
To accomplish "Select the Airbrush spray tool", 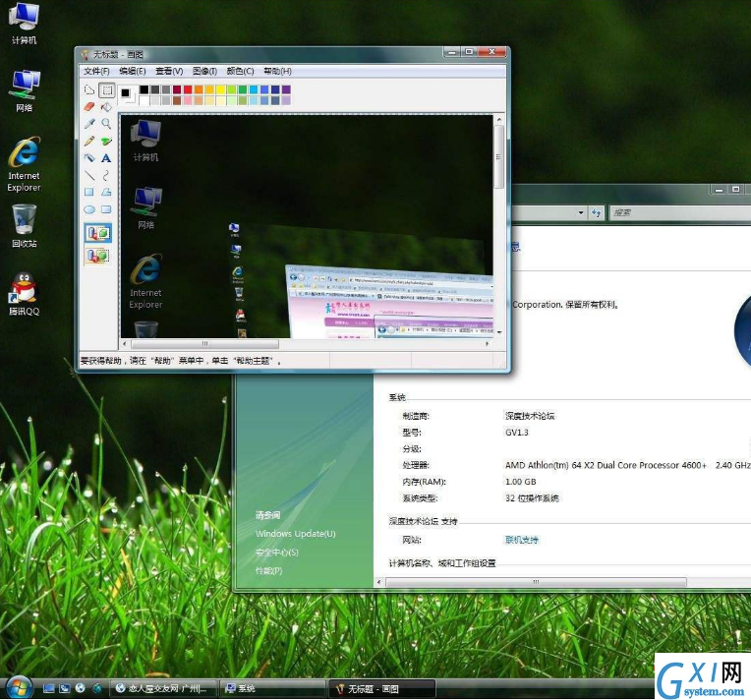I will click(89, 158).
